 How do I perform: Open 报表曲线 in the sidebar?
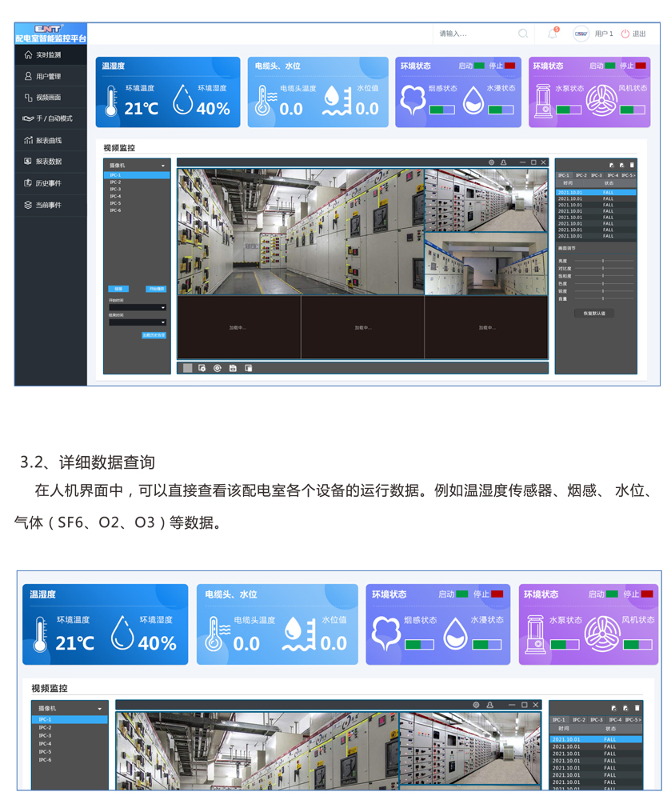(49, 140)
